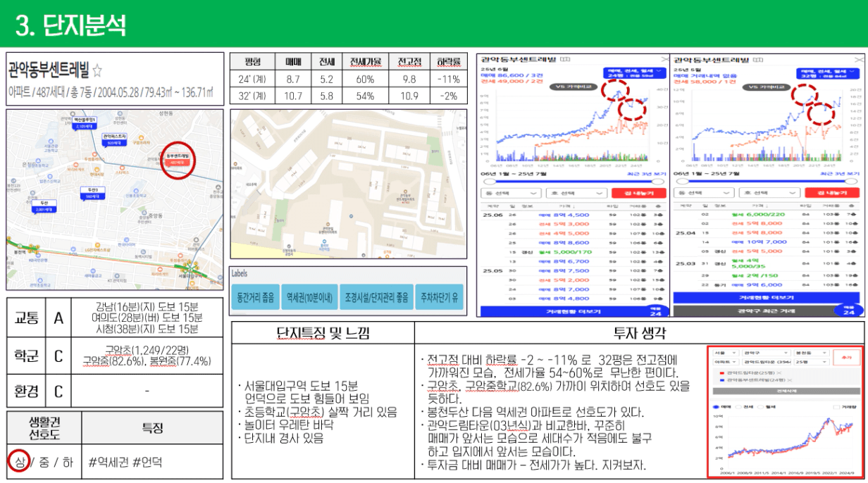The width and height of the screenshot is (868, 483).
Task: Click 최근 3년 보기 link in 24평 panel
Action: pos(646,174)
